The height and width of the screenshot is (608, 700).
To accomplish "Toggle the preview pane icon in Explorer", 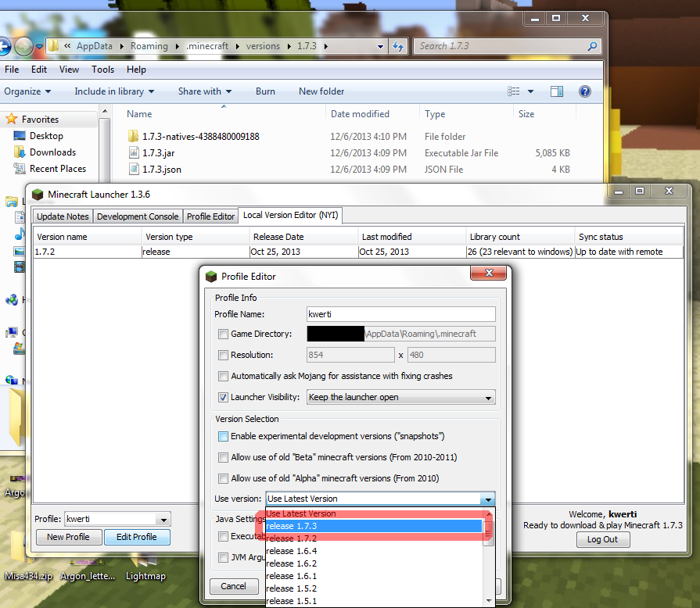I will (x=557, y=91).
